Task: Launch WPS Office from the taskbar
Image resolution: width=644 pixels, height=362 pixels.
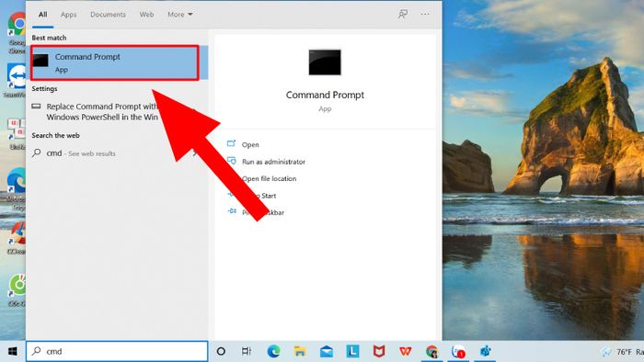Action: tap(406, 351)
